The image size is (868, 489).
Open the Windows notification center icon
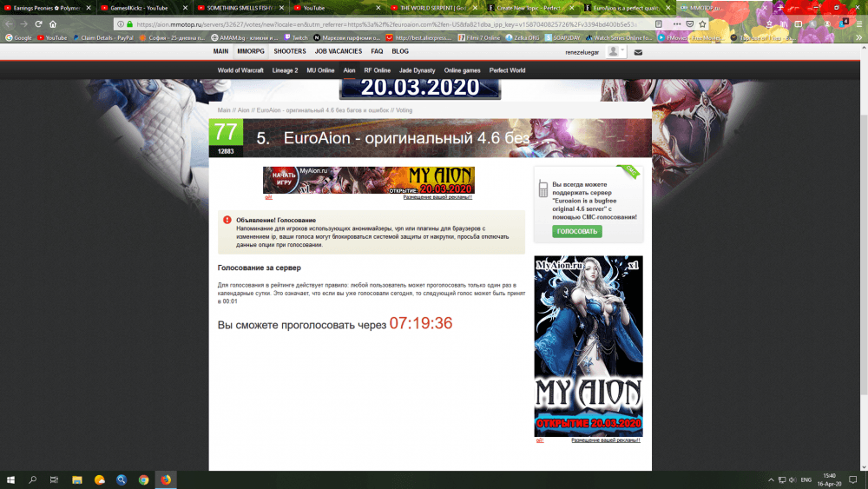(854, 479)
